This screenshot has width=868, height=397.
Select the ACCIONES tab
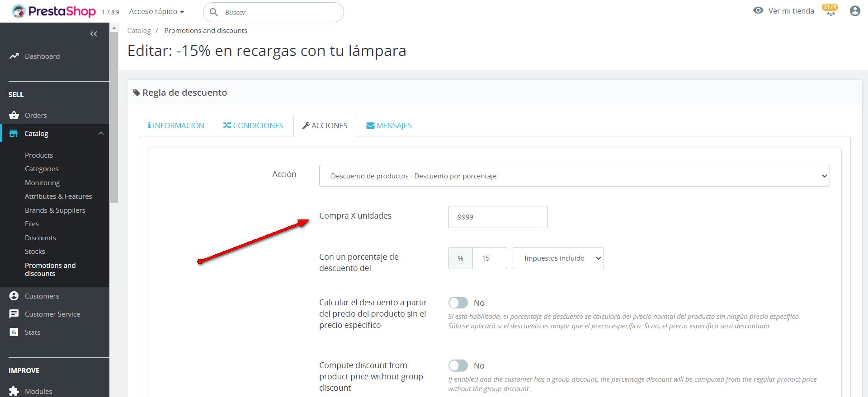coord(325,125)
